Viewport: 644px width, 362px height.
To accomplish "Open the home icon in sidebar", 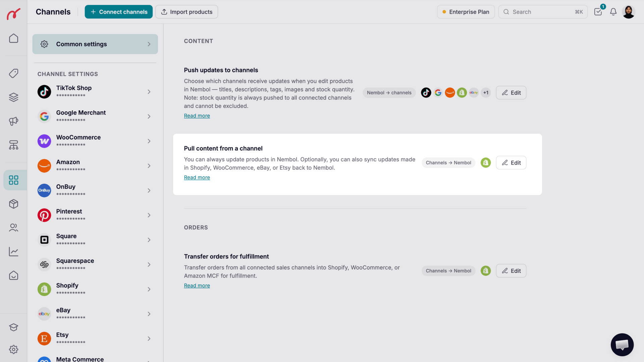I will (x=13, y=38).
